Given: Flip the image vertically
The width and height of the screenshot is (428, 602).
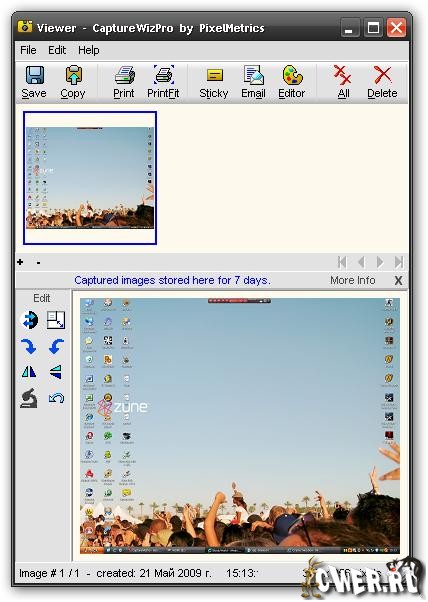Looking at the screenshot, I should 56,372.
